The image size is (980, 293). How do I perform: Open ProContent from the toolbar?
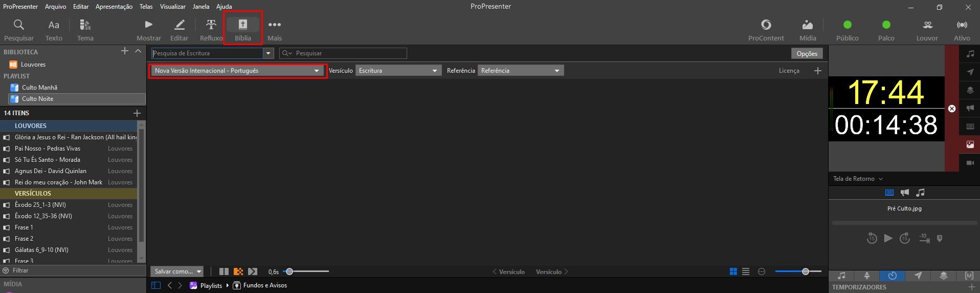point(766,30)
